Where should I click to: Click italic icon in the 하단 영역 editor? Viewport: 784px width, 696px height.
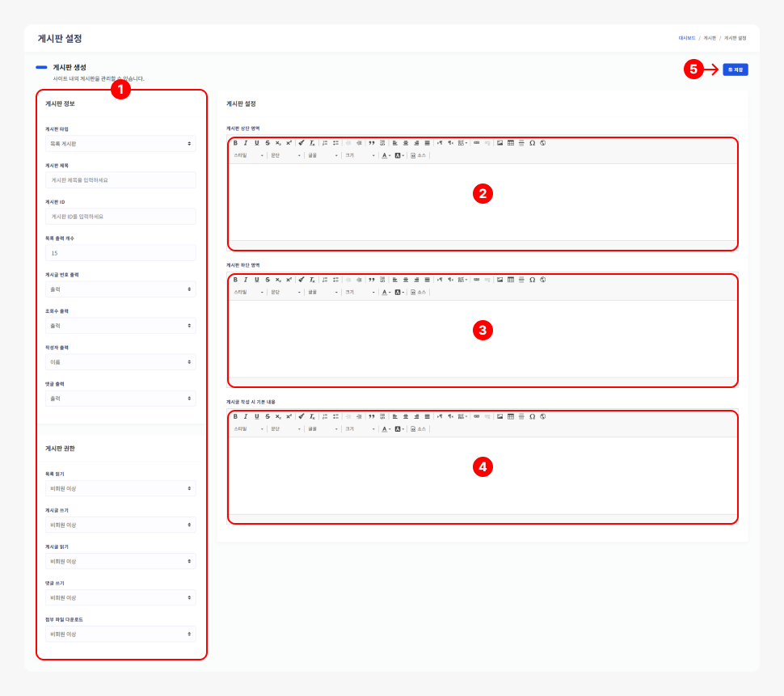coord(246,280)
